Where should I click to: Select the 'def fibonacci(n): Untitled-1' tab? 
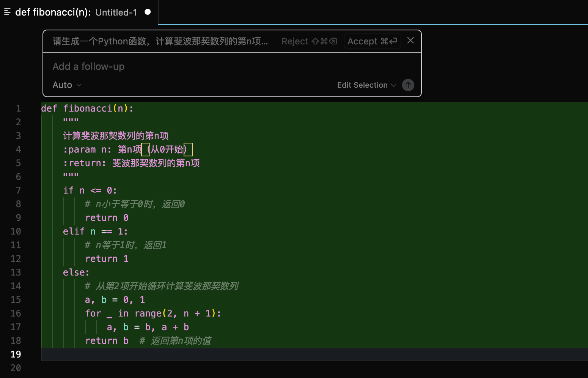[x=79, y=12]
